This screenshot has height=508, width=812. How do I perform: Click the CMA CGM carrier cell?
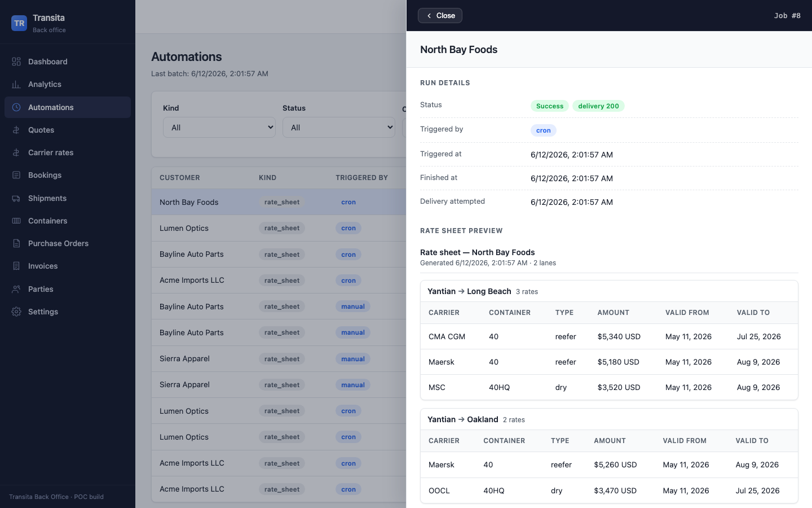coord(447,336)
